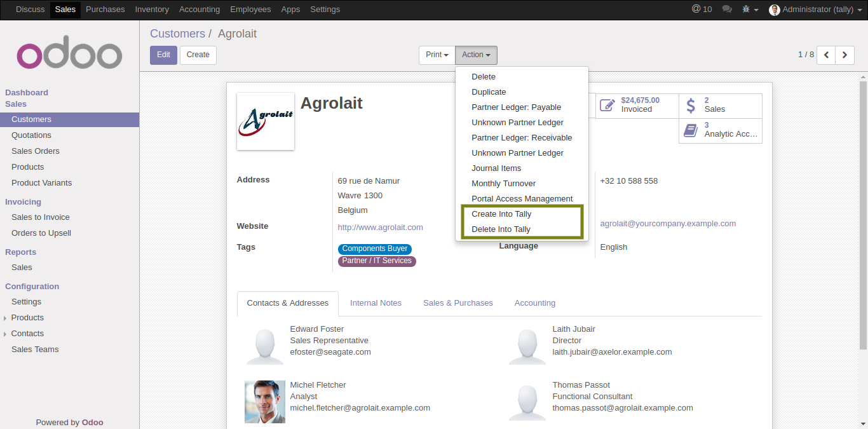Screen dimensions: 868x429
Task: Select Partner Ledger: Receivable action
Action: coord(522,138)
